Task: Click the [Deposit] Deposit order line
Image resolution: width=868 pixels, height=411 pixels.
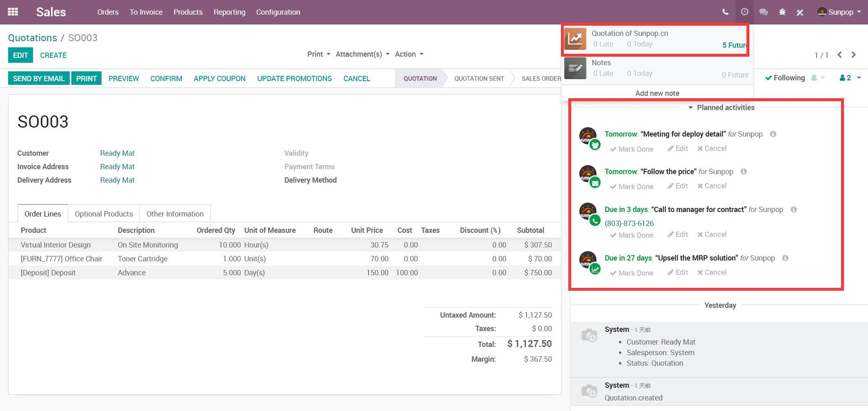Action: pyautogui.click(x=285, y=273)
